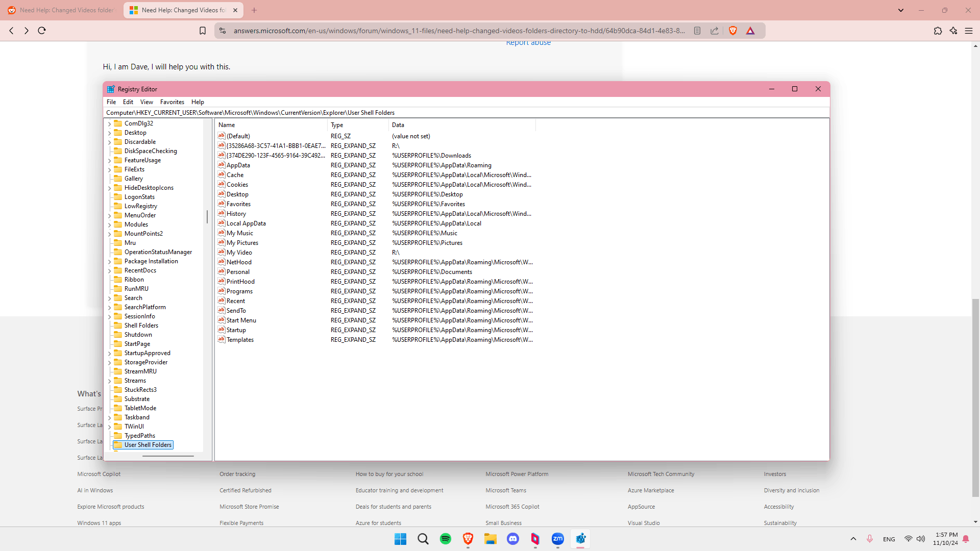This screenshot has width=980, height=551.
Task: Open the reader mode icon in address bar
Action: click(697, 31)
